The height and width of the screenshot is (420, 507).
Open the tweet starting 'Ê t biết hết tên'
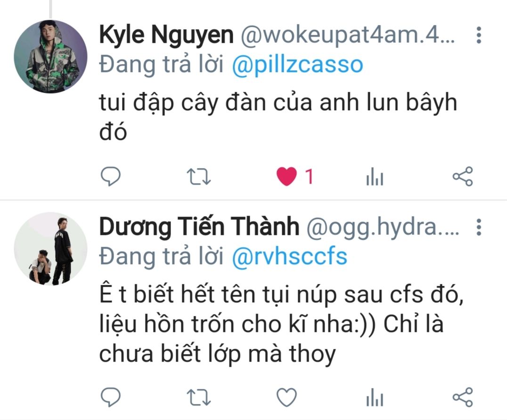(x=281, y=324)
